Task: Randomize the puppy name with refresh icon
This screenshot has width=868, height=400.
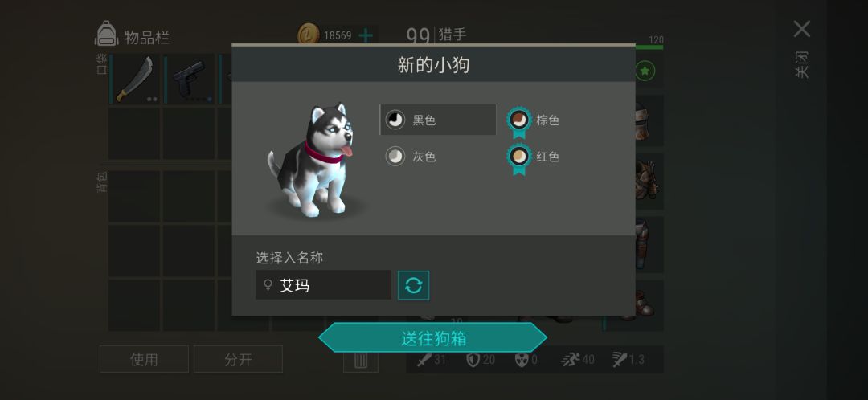Action: click(x=414, y=285)
